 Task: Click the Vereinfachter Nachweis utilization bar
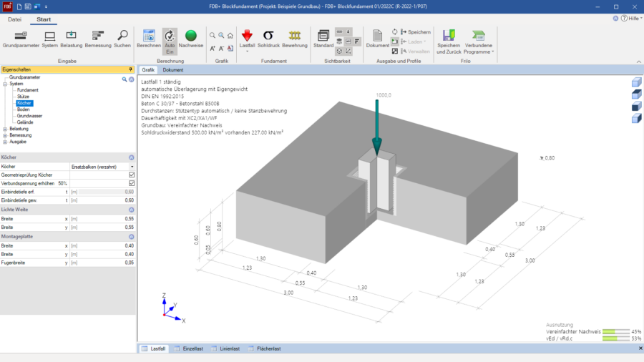tap(615, 332)
